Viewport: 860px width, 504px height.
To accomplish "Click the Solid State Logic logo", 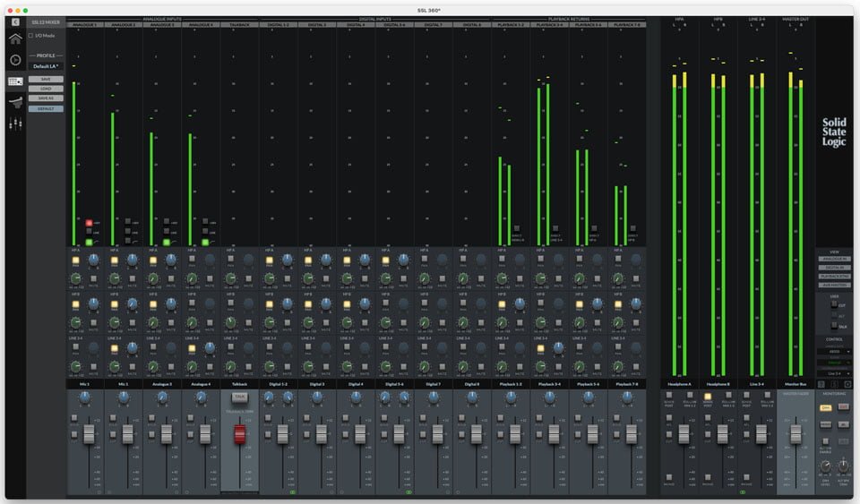I will tap(834, 132).
